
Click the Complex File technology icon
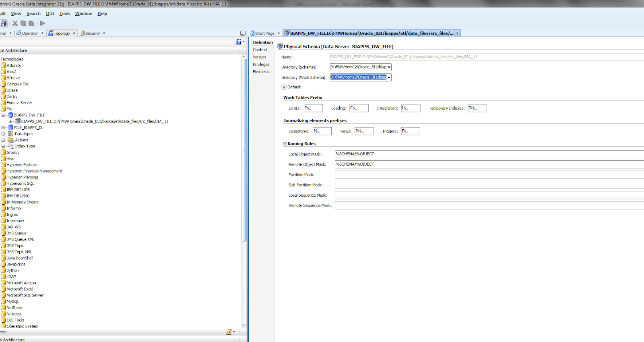(3, 84)
